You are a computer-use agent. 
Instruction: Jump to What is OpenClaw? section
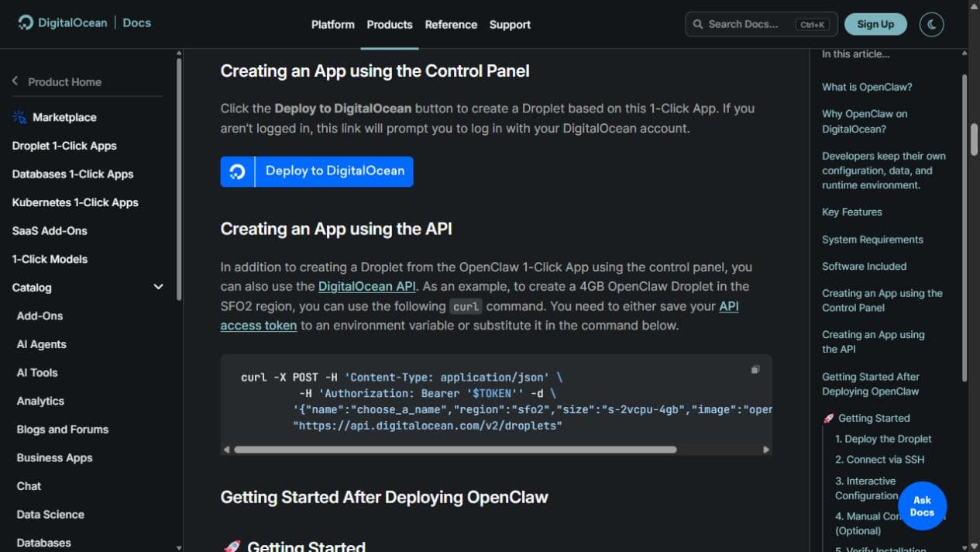[867, 87]
